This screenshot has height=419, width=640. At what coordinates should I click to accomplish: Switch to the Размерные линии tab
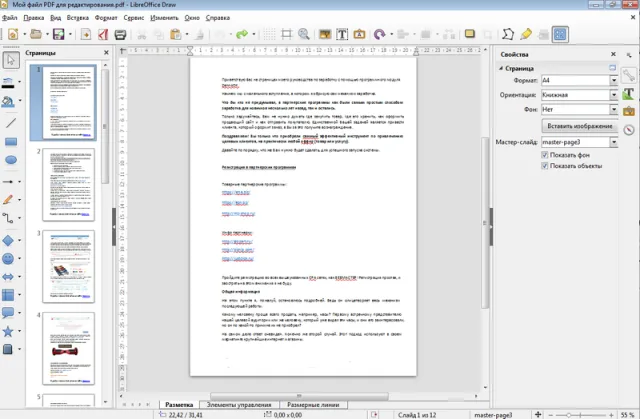tap(313, 405)
